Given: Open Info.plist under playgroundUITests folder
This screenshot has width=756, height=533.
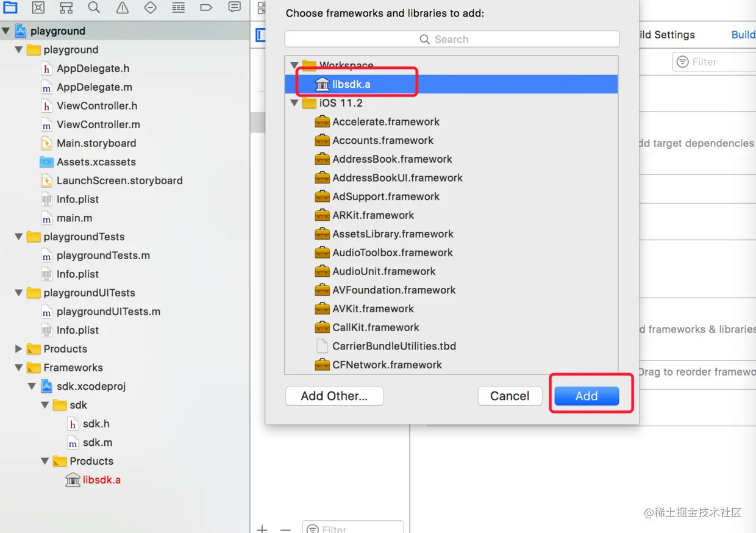Looking at the screenshot, I should pyautogui.click(x=77, y=330).
